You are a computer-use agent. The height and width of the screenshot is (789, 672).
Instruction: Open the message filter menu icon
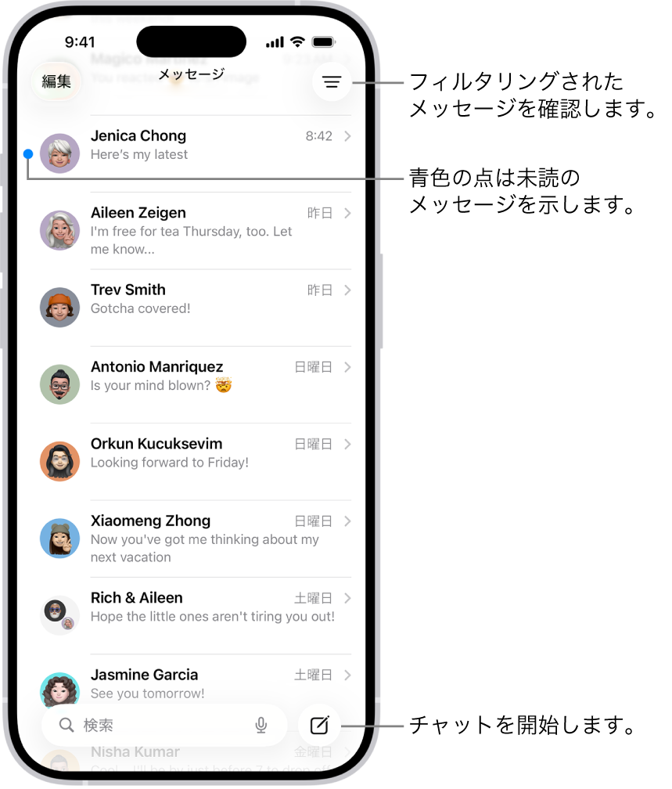(332, 81)
